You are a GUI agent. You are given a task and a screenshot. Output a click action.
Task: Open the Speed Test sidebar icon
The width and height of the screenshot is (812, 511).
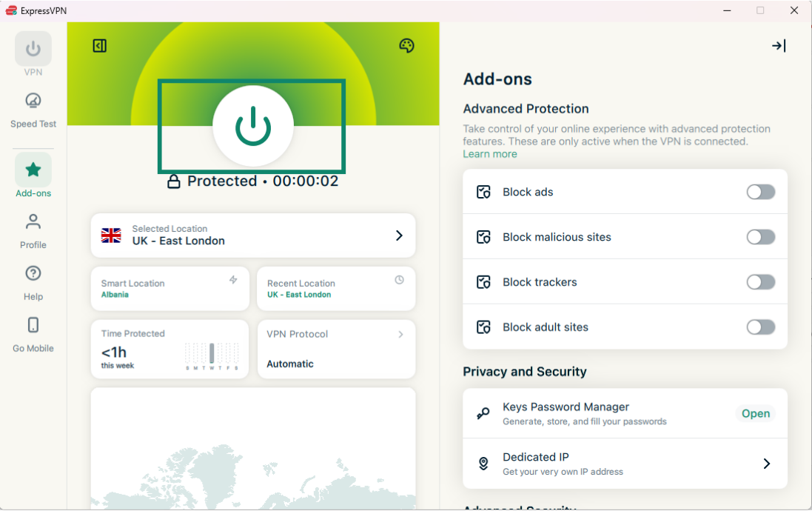pyautogui.click(x=33, y=101)
